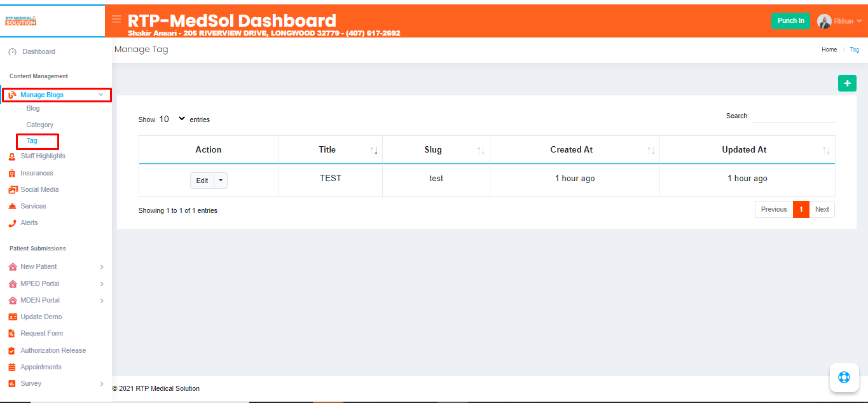Sort table by Title column arrows
868x403 pixels.
[374, 150]
